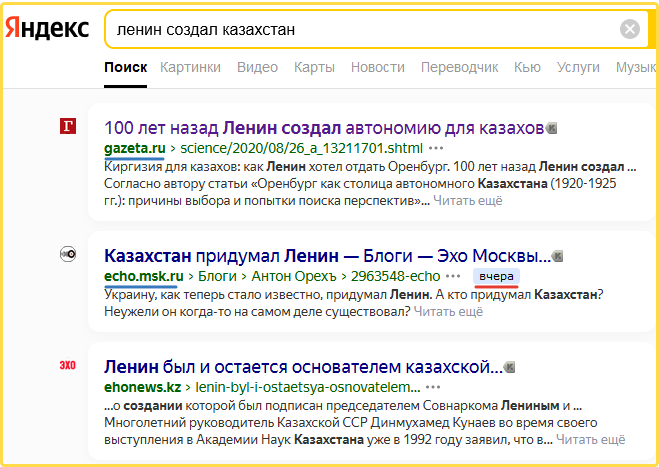Open the science/2020/08/26 URL path
This screenshot has height=467, width=659.
click(x=301, y=148)
